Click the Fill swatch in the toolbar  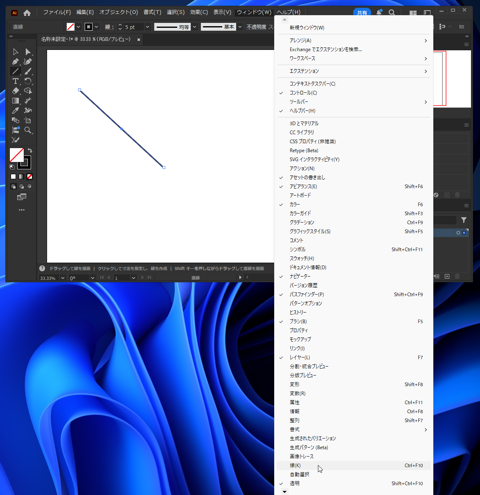pos(17,155)
